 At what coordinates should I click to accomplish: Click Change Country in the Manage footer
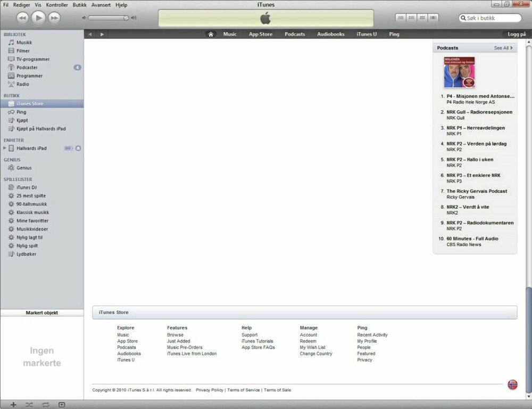tap(316, 354)
